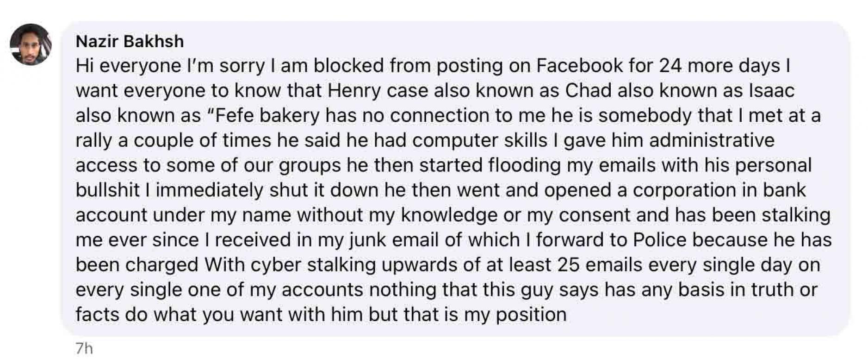Click the 7h comment timestamp

click(x=84, y=348)
